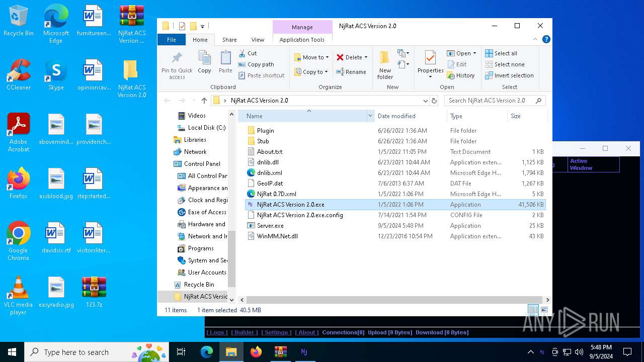644x362 pixels.
Task: Click the Settings link in NjRat window
Action: [277, 332]
